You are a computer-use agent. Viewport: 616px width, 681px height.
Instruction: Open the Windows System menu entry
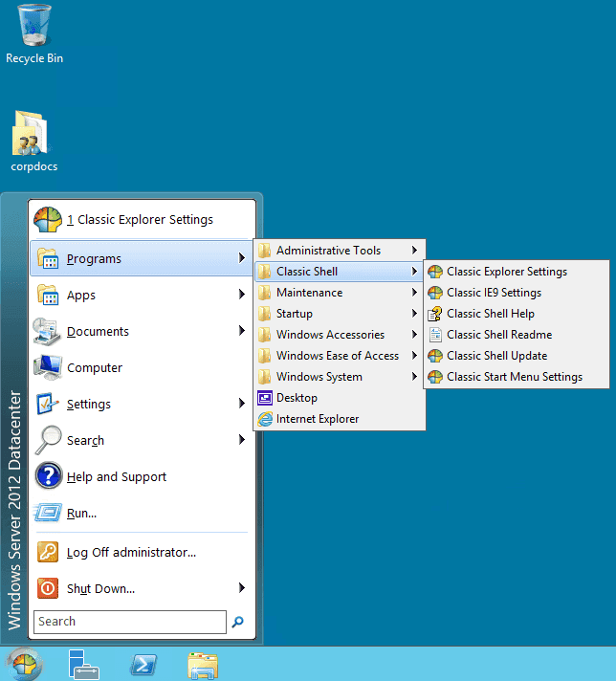click(x=340, y=377)
